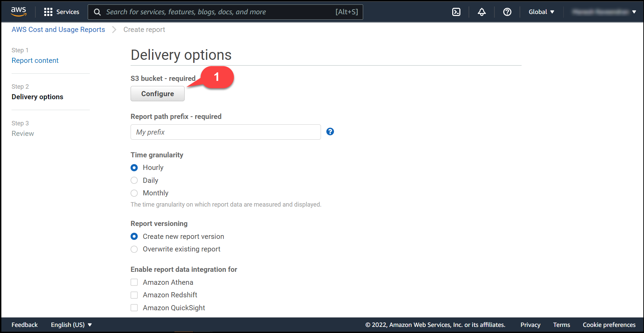Expand the account name dropdown

click(x=604, y=12)
